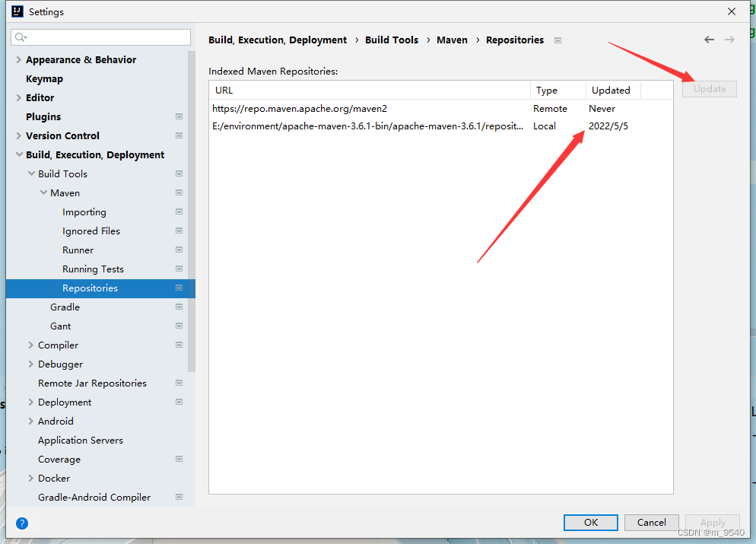Expand Appearance & Behavior section

point(19,60)
